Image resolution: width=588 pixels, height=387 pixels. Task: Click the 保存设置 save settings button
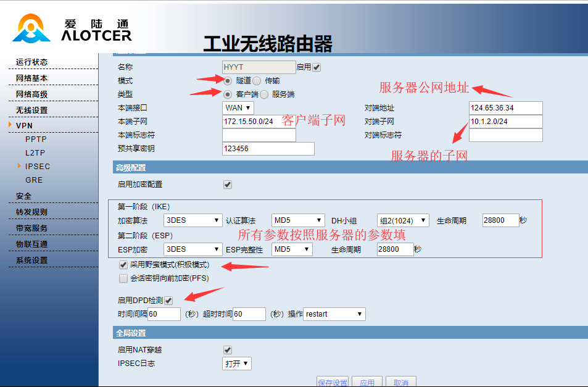[x=333, y=382]
